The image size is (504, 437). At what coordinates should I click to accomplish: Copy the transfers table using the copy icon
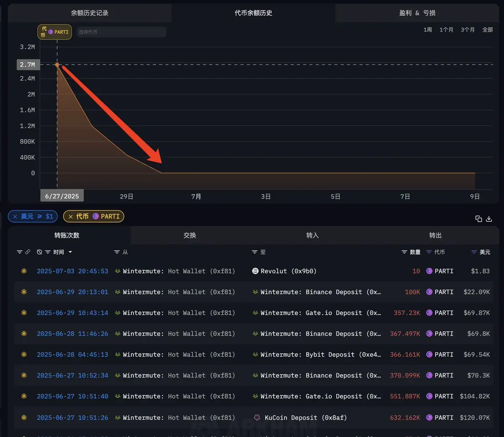478,219
